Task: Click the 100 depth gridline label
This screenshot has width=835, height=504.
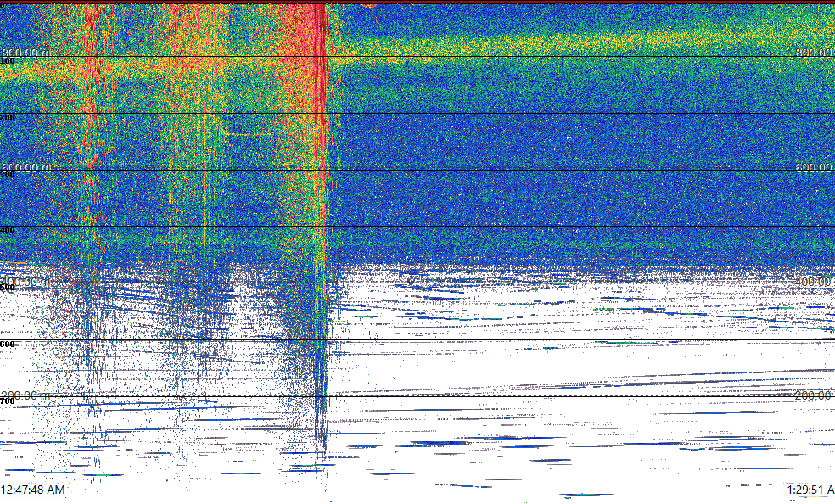Action: 8,61
